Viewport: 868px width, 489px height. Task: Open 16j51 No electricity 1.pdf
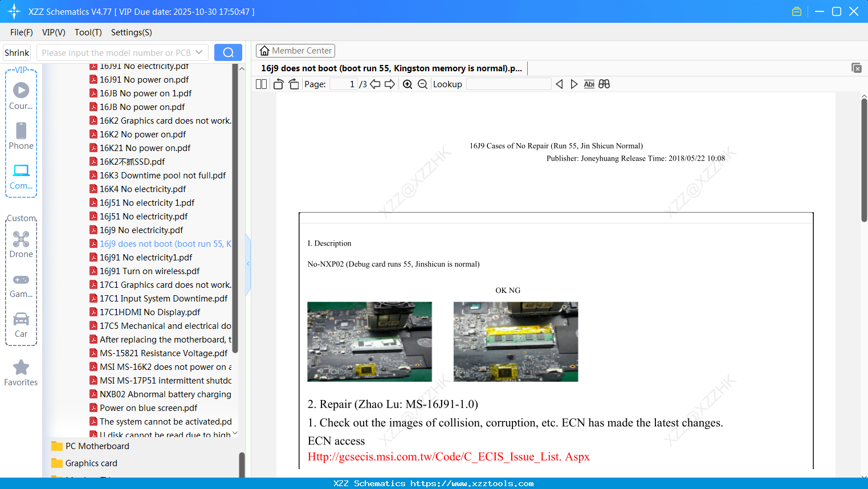pos(142,203)
